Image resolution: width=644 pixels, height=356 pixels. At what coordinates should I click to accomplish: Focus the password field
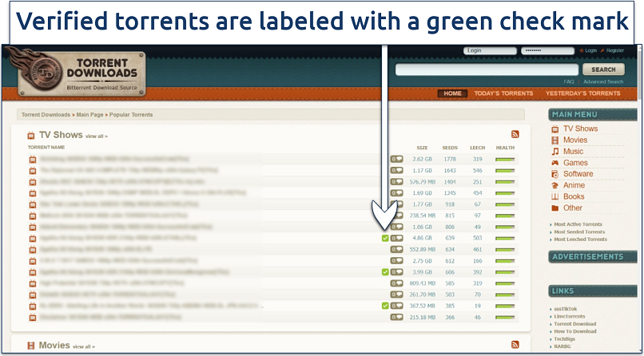point(547,51)
